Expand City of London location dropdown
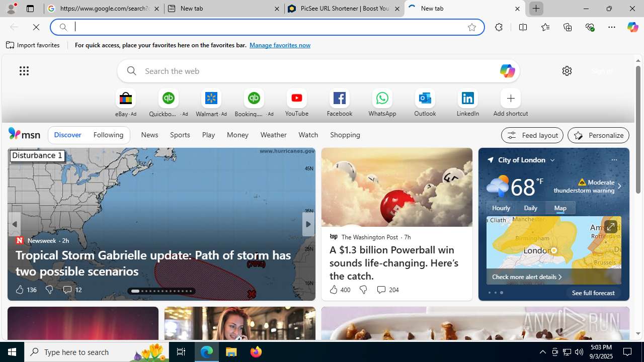The height and width of the screenshot is (362, 644). point(552,160)
